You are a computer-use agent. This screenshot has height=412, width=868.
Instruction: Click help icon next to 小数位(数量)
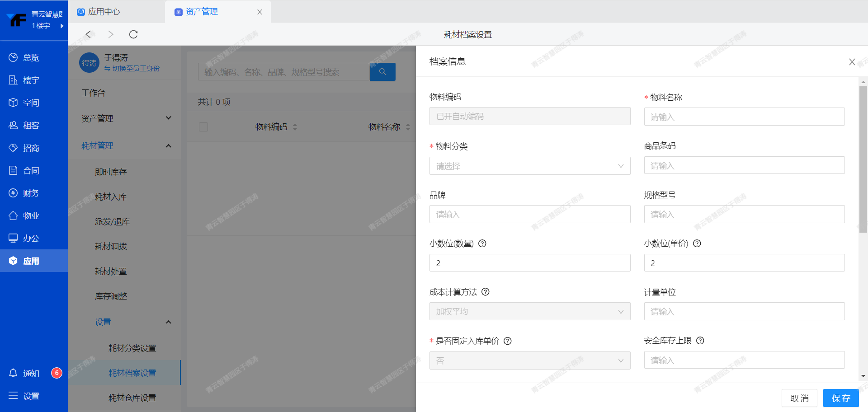(482, 243)
